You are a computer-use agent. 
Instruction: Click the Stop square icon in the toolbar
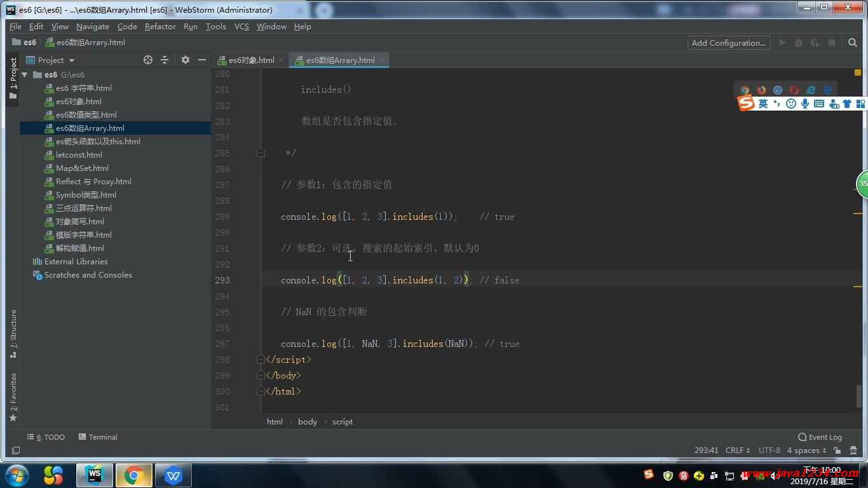[x=832, y=43]
